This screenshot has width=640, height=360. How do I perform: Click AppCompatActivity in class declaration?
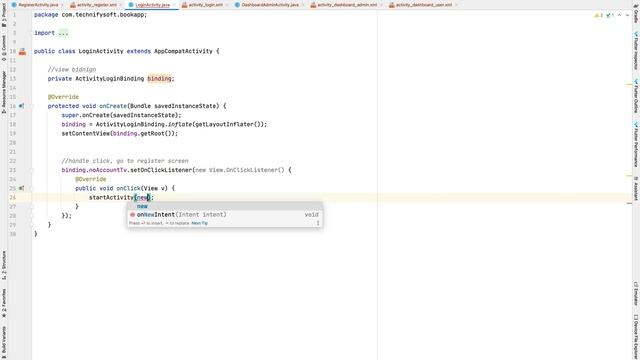pos(183,51)
